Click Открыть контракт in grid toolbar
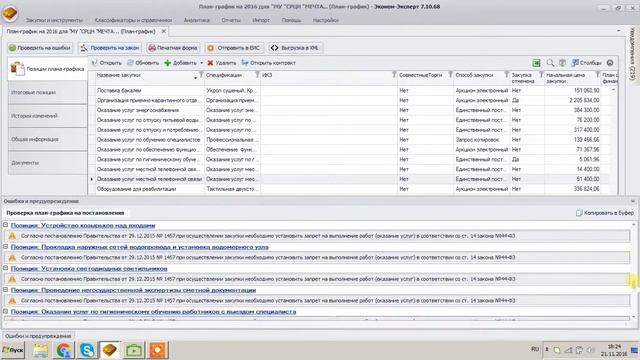This screenshot has height=360, width=640. [x=268, y=63]
